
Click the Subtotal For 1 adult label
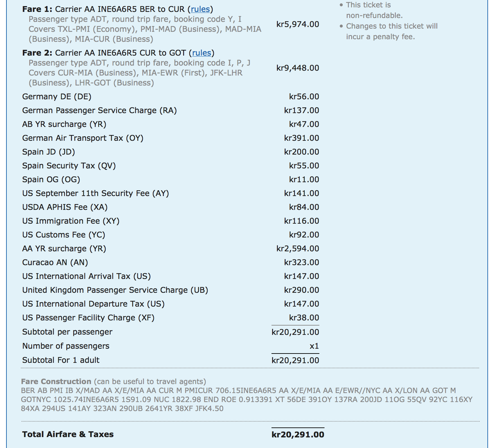click(61, 360)
